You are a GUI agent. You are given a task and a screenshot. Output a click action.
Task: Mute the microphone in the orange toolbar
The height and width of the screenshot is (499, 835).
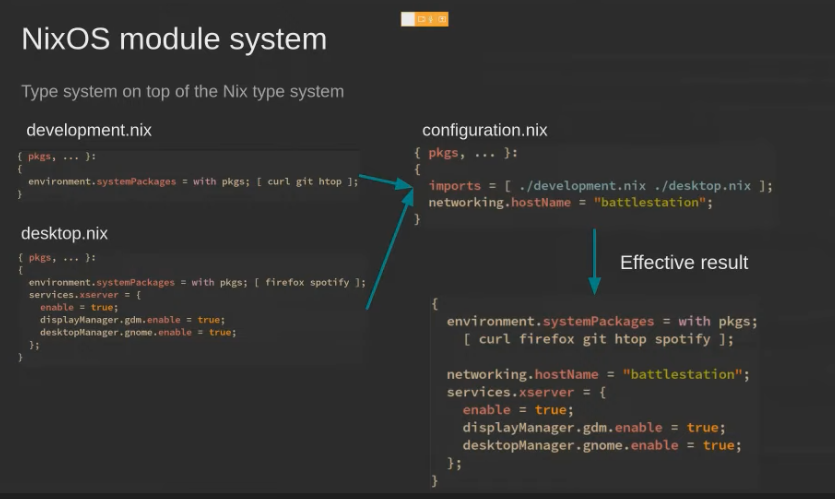[432, 19]
